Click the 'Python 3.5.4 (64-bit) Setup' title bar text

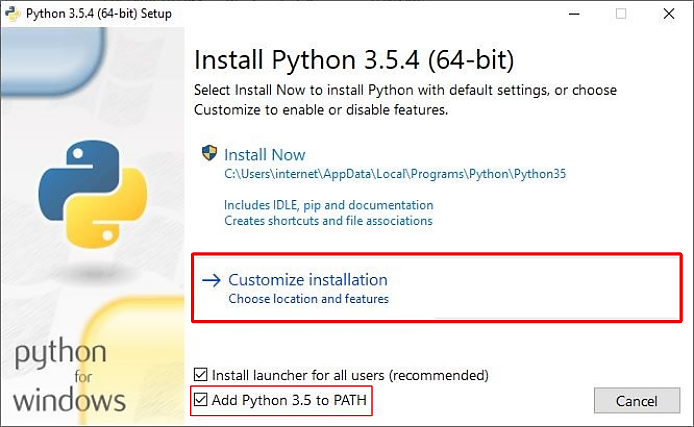tap(101, 14)
